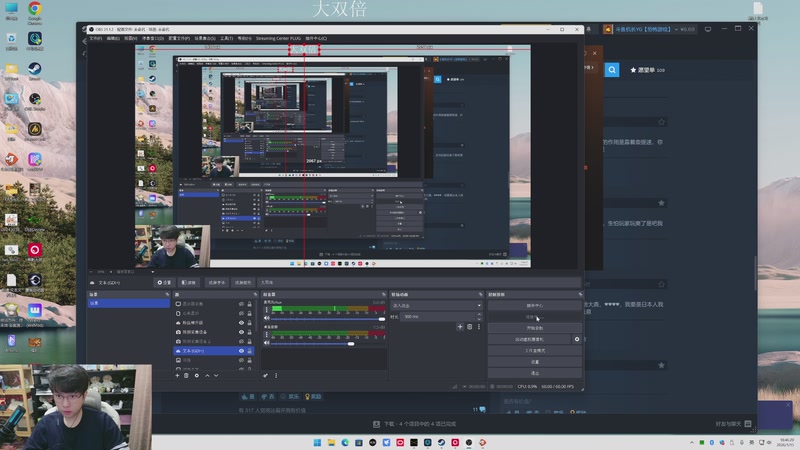Open audio mixer toolbar three-dot menu

pos(276,376)
